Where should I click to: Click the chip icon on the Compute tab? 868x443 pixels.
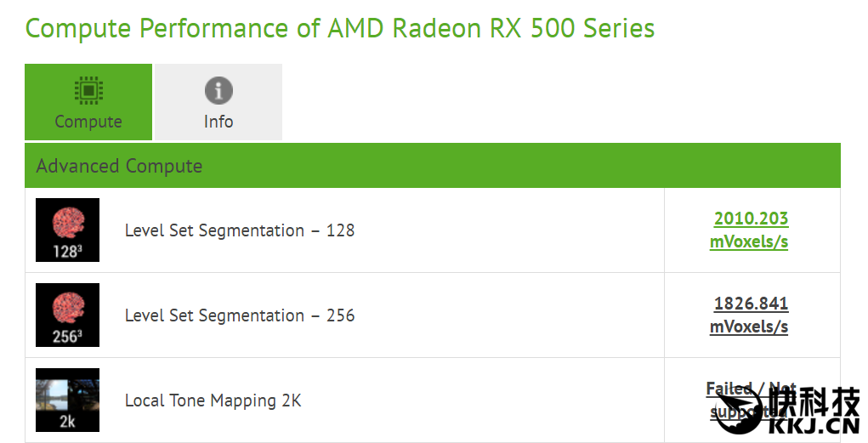(x=88, y=90)
